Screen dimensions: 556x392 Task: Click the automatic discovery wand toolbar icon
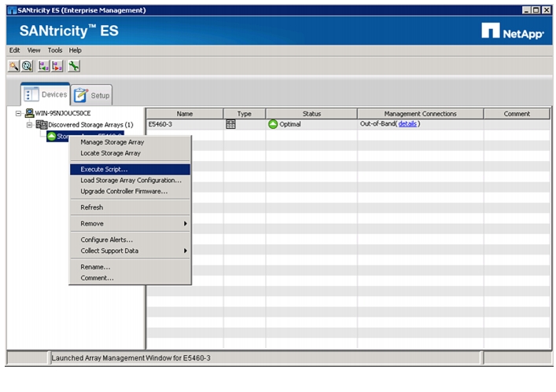tap(13, 66)
